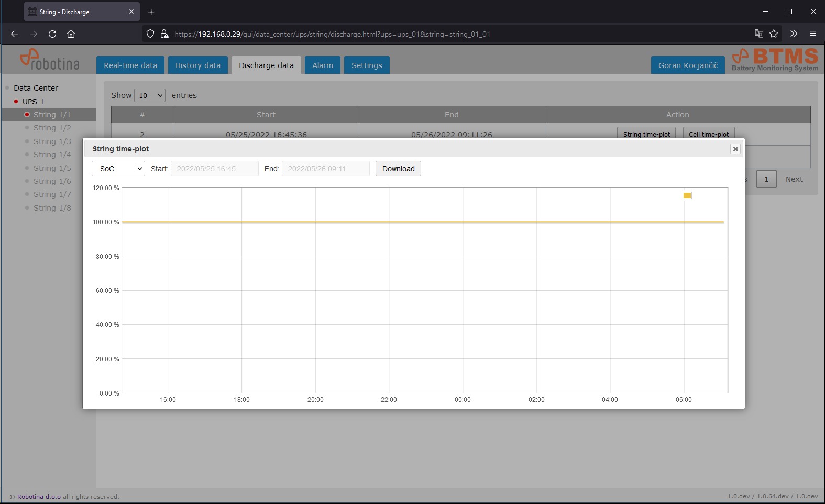Screen dimensions: 825x504
Task: Click the browser home icon
Action: point(71,34)
